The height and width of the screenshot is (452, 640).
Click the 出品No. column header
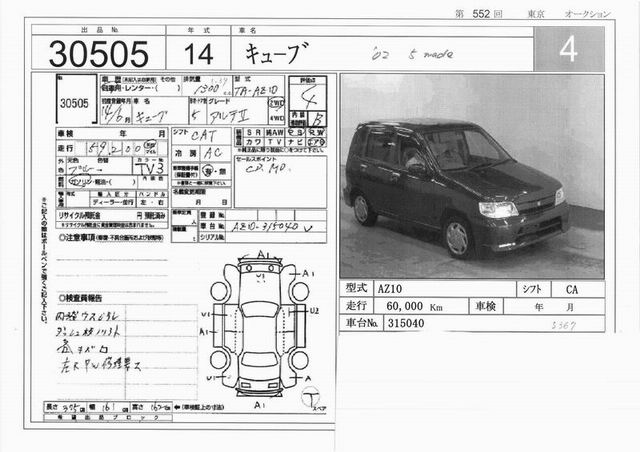click(x=100, y=30)
